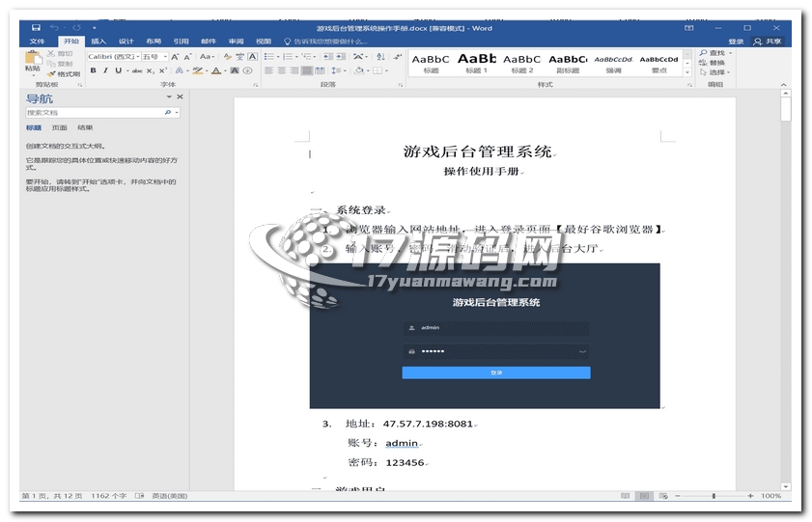
Task: Click the text highlight color swatch
Action: (x=197, y=70)
